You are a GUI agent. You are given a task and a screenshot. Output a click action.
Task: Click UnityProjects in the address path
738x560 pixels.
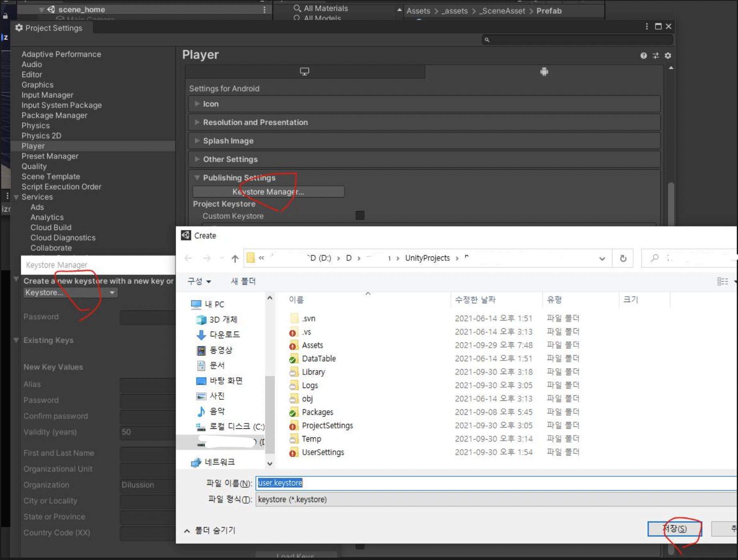tap(427, 258)
